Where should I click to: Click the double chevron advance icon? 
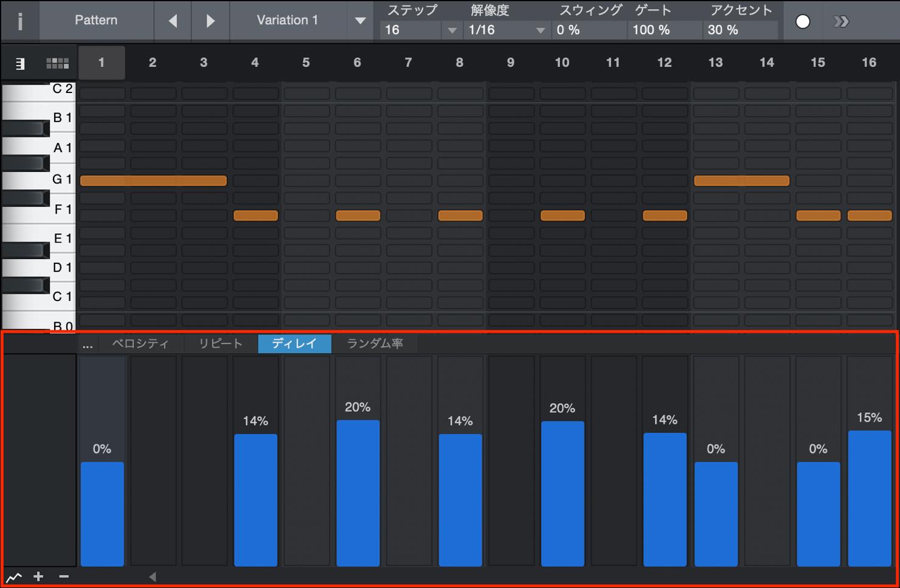click(x=841, y=22)
